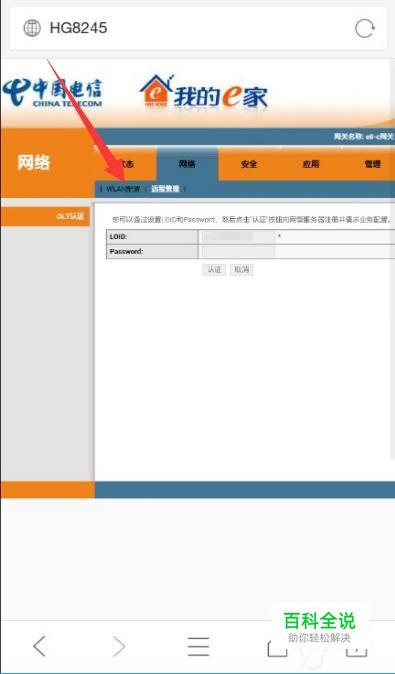Click the LOID and Password instruction sentence

tap(251, 220)
